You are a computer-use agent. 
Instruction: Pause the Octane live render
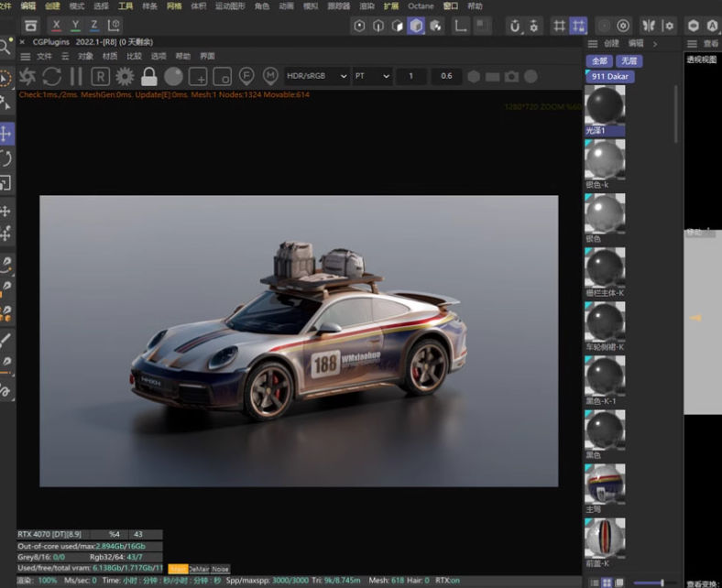76,76
